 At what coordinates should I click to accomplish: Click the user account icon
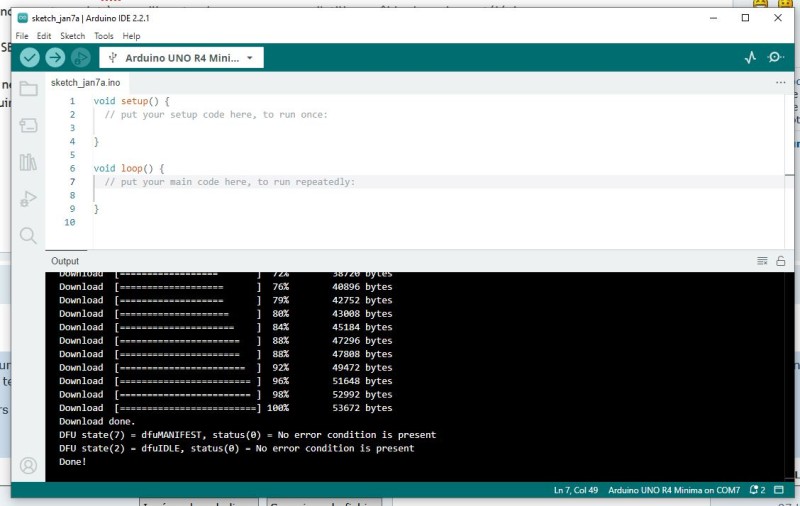click(x=28, y=465)
